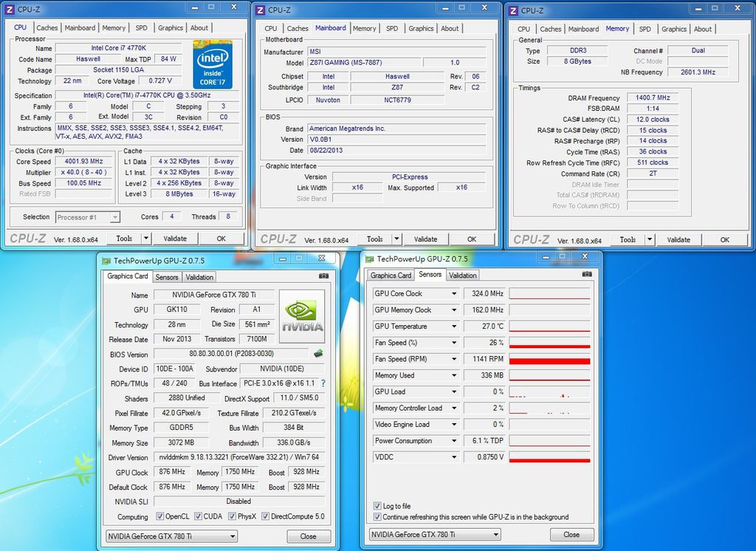The image size is (756, 551).
Task: Click CPU-Z Z icon in Memory window title
Action: click(x=514, y=10)
